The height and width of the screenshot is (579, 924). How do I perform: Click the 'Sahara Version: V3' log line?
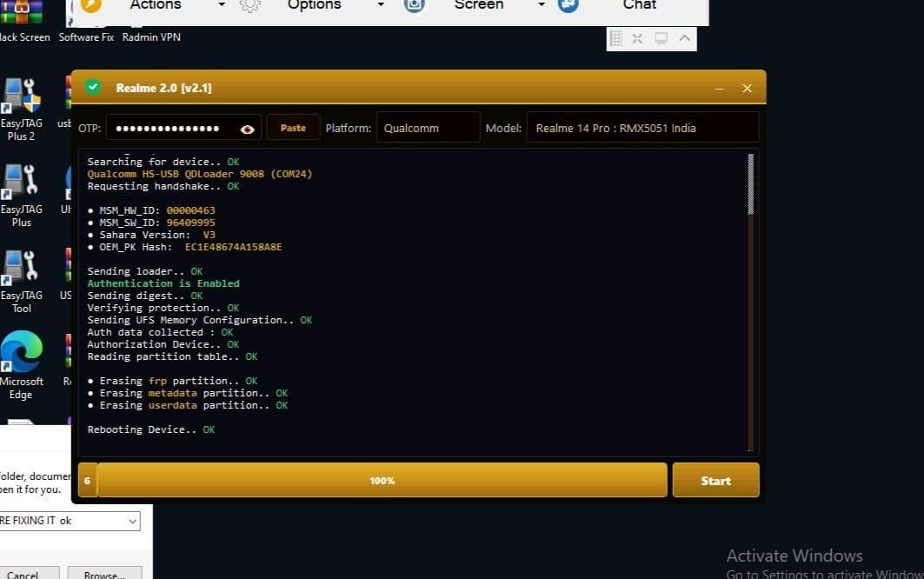(x=152, y=235)
